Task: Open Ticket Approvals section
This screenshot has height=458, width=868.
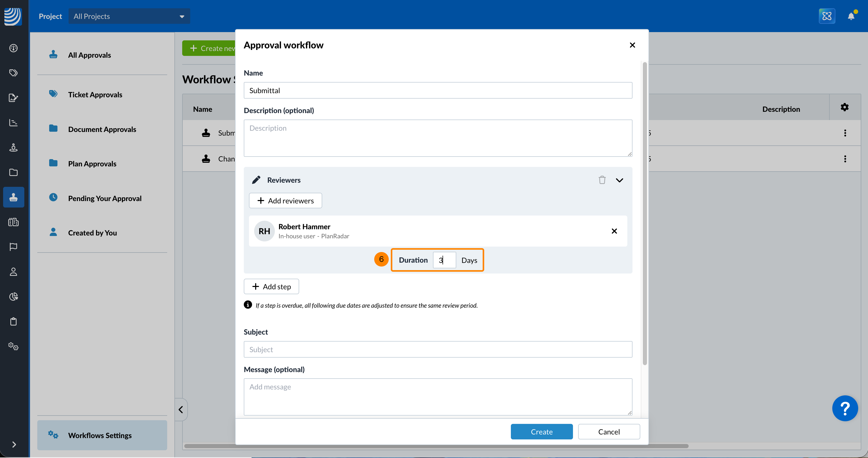Action: pyautogui.click(x=95, y=95)
